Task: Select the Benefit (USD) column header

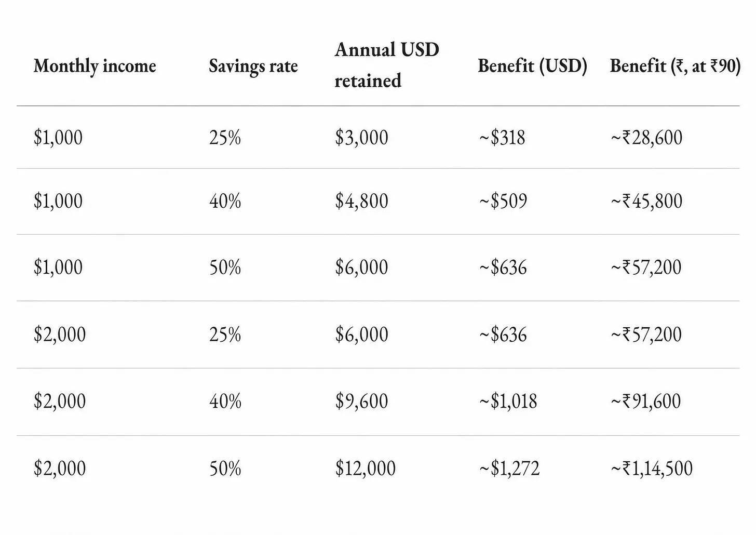Action: pyautogui.click(x=532, y=65)
